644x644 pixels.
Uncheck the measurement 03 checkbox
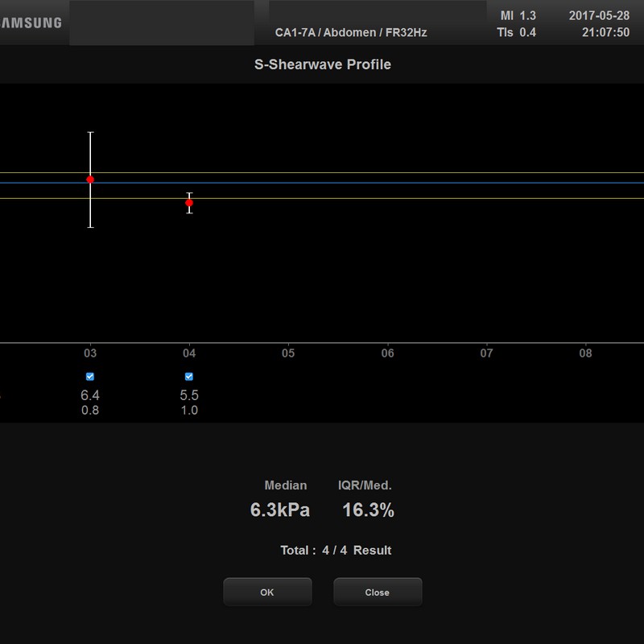[90, 376]
